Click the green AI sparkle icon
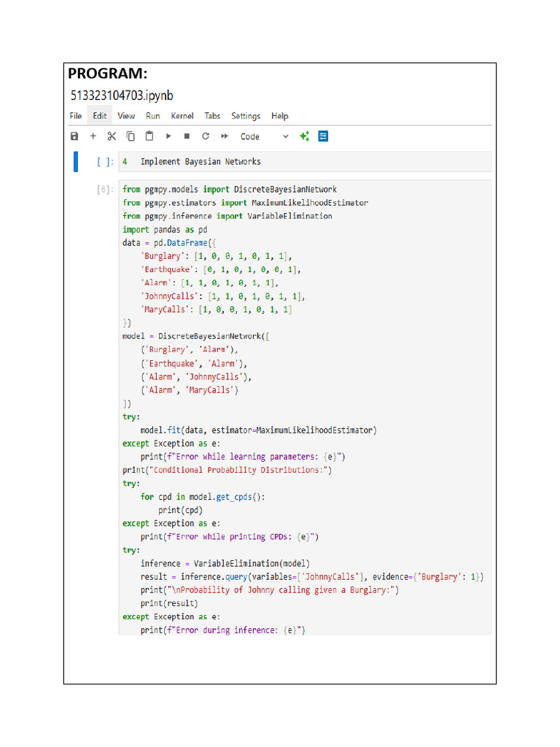Image resolution: width=560 pixels, height=747 pixels. (304, 136)
